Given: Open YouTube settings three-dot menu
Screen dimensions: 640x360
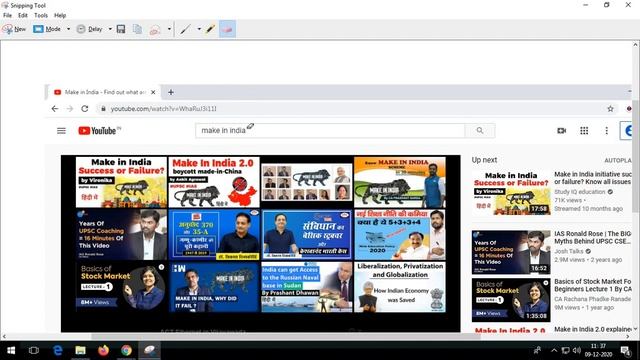Looking at the screenshot, I should pos(607,131).
